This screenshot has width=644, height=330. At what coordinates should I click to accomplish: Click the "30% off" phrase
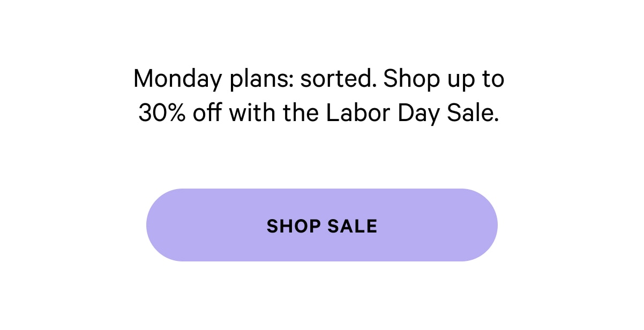[181, 114]
